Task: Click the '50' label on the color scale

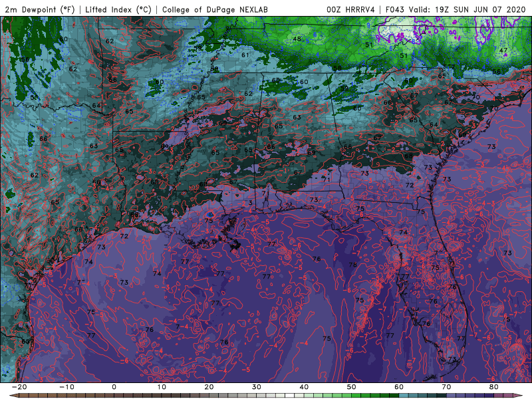Action: 352,387
